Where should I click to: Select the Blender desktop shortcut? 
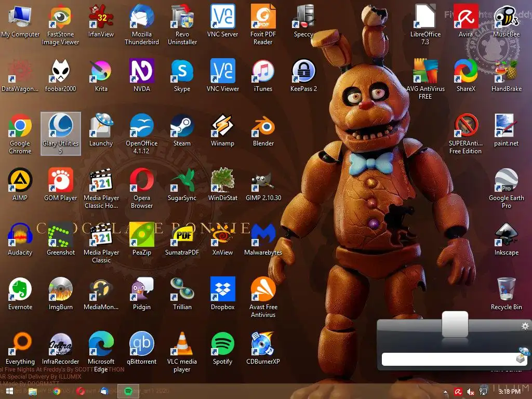pos(263,130)
